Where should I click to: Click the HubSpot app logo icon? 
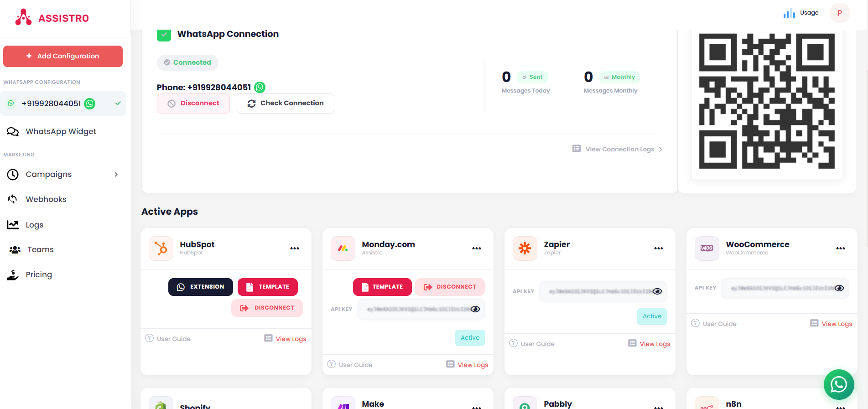161,249
